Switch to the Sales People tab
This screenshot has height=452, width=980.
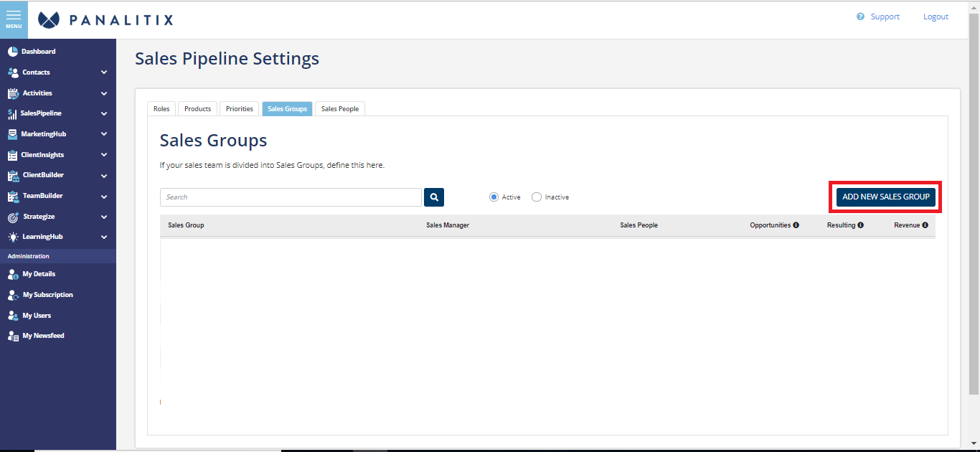click(340, 109)
